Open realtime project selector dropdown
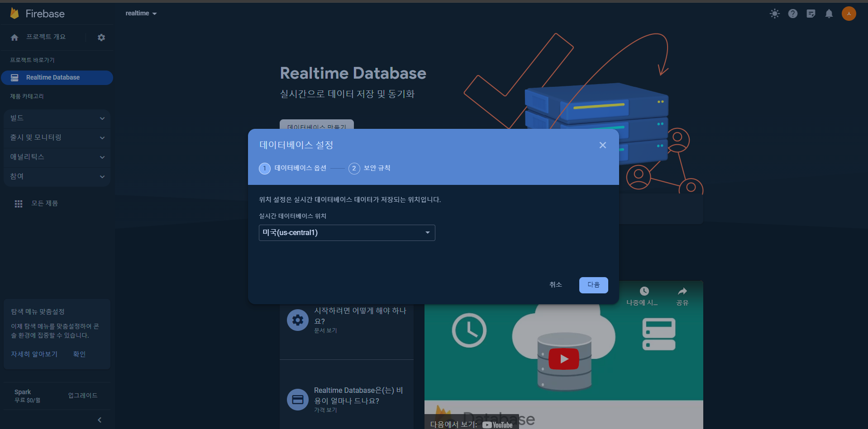Viewport: 868px width, 429px height. (141, 14)
